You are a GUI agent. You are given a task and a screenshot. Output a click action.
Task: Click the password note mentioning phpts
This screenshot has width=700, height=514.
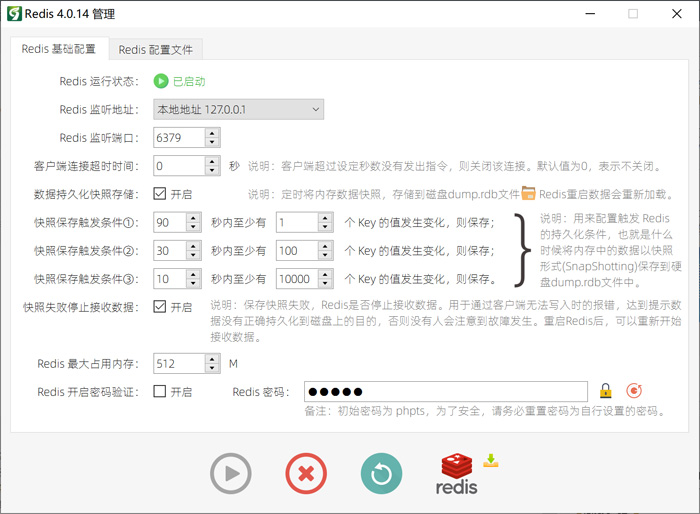click(485, 411)
